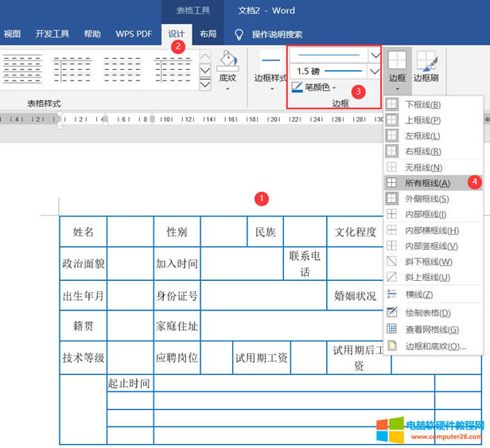The image size is (490, 448).
Task: Select Draw Table (绘制表格) from the menu
Action: [428, 313]
